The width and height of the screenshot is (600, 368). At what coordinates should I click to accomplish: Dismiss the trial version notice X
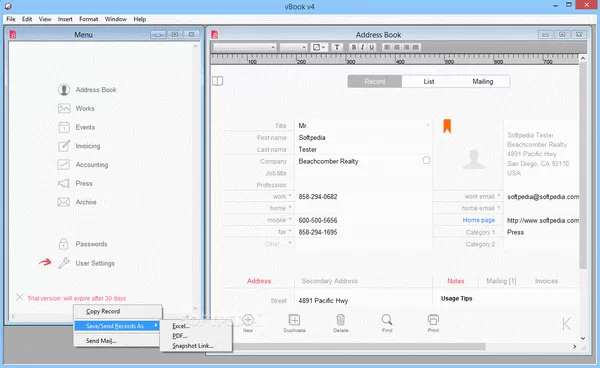coord(20,297)
